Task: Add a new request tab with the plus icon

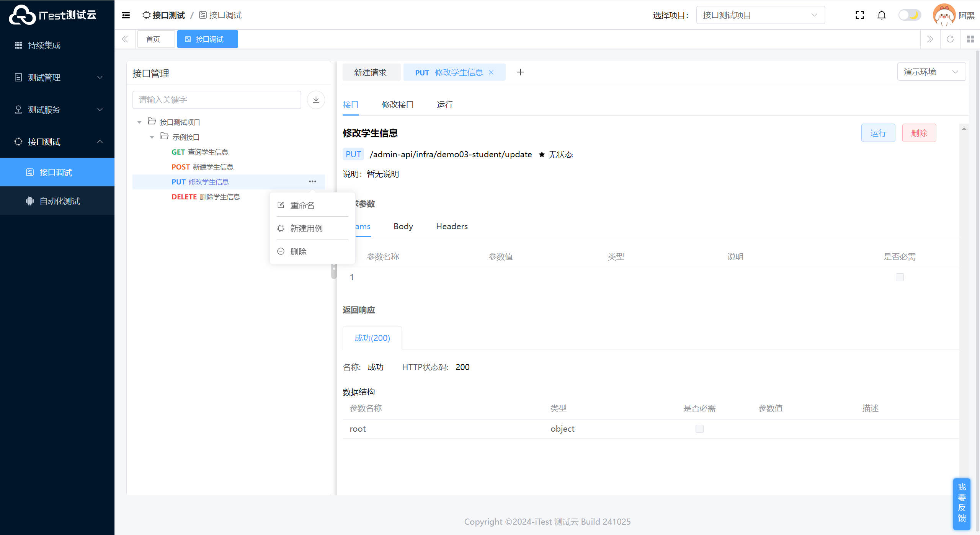Action: click(x=520, y=72)
